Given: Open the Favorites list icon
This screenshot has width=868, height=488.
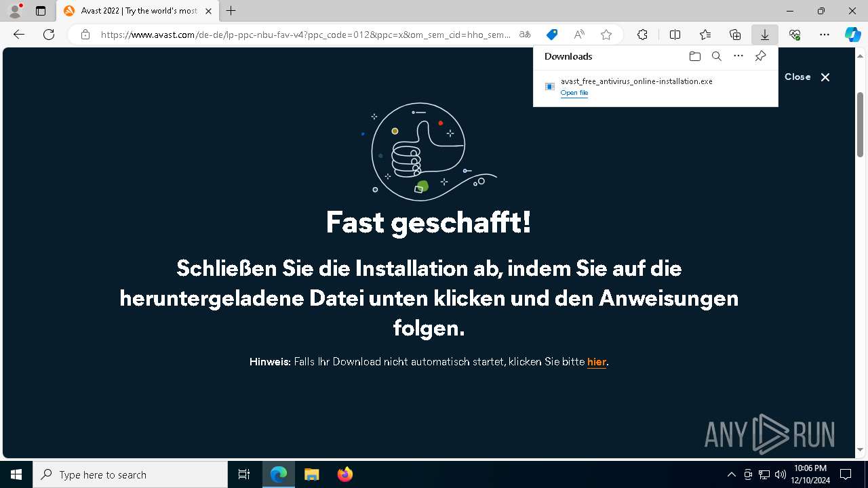Looking at the screenshot, I should (705, 35).
